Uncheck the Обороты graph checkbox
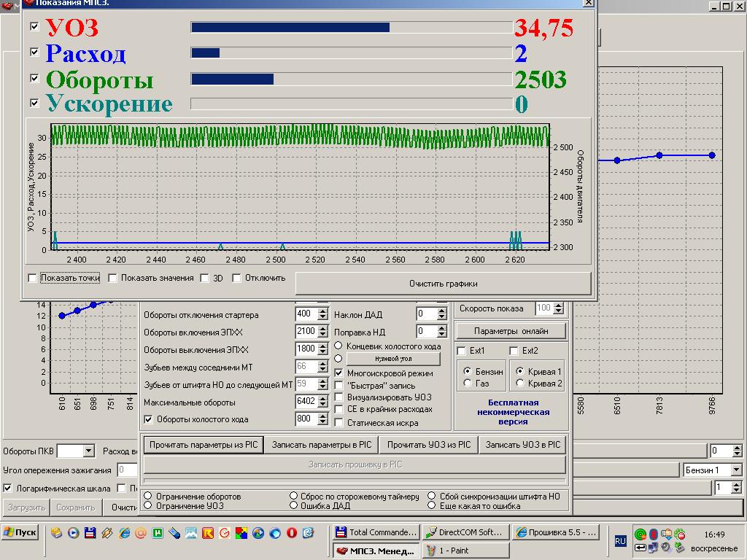 (34, 77)
